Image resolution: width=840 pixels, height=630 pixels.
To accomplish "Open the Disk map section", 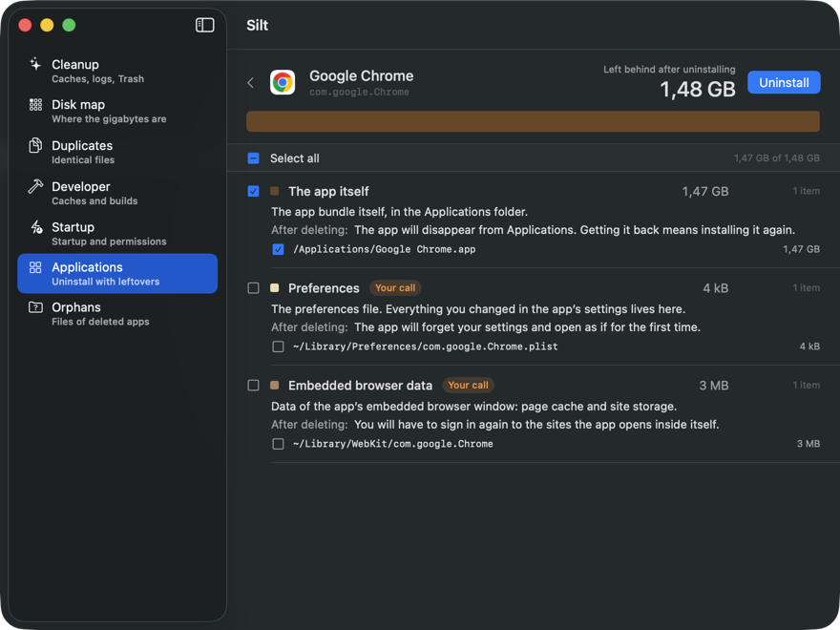I will pyautogui.click(x=117, y=112).
